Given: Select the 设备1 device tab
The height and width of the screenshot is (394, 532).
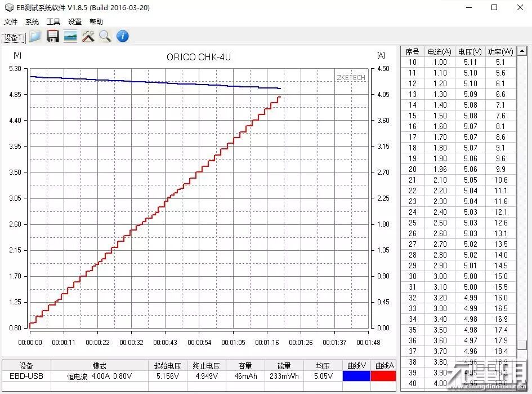Looking at the screenshot, I should tap(14, 38).
